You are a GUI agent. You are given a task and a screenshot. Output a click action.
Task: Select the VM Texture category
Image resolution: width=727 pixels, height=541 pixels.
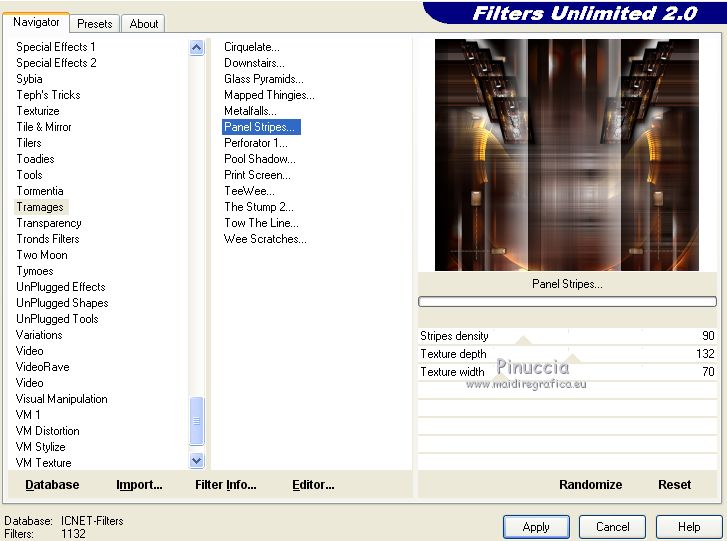pos(44,463)
